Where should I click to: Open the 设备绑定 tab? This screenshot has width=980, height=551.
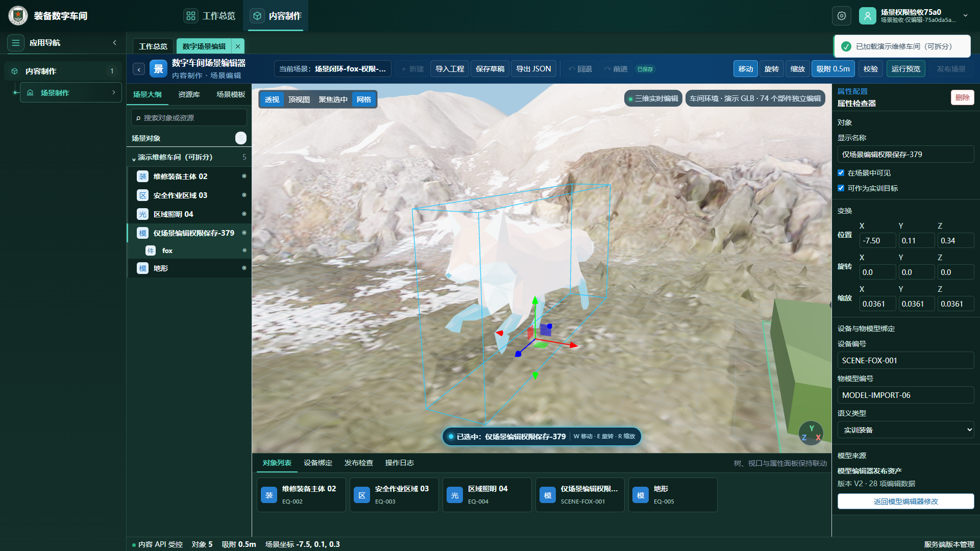(318, 463)
